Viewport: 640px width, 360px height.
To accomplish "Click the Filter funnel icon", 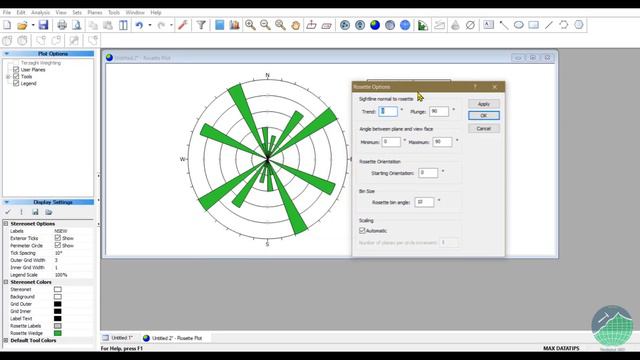I will [201, 25].
